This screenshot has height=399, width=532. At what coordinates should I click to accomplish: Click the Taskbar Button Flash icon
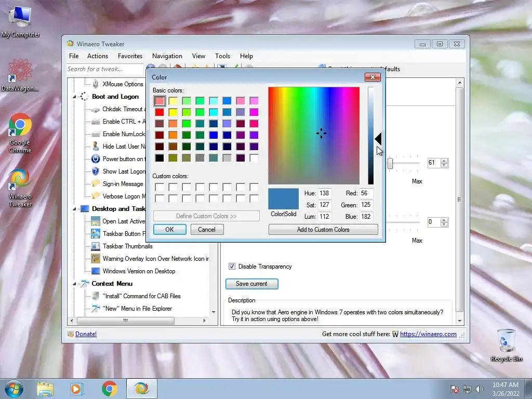[x=96, y=233]
